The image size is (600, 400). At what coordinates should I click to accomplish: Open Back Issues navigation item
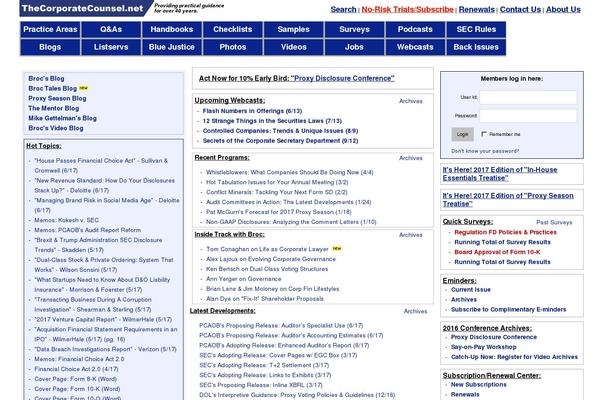point(476,47)
